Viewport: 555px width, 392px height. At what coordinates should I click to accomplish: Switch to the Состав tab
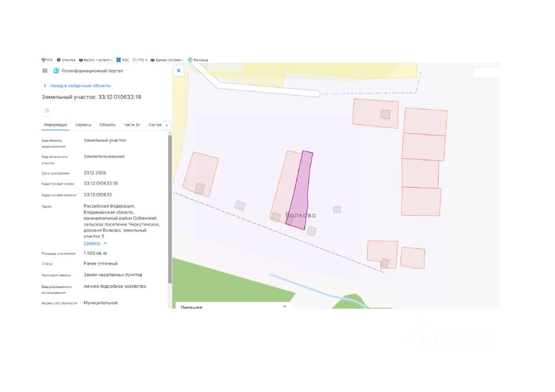click(x=155, y=125)
